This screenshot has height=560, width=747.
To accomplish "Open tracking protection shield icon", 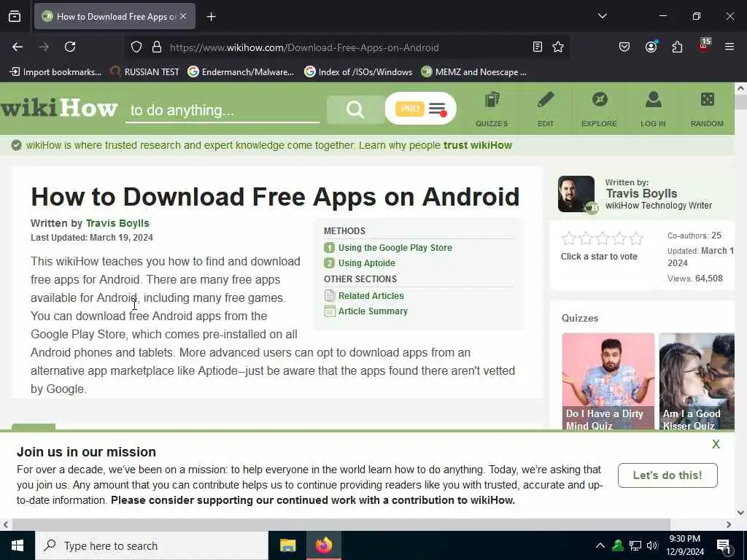I will pos(136,47).
